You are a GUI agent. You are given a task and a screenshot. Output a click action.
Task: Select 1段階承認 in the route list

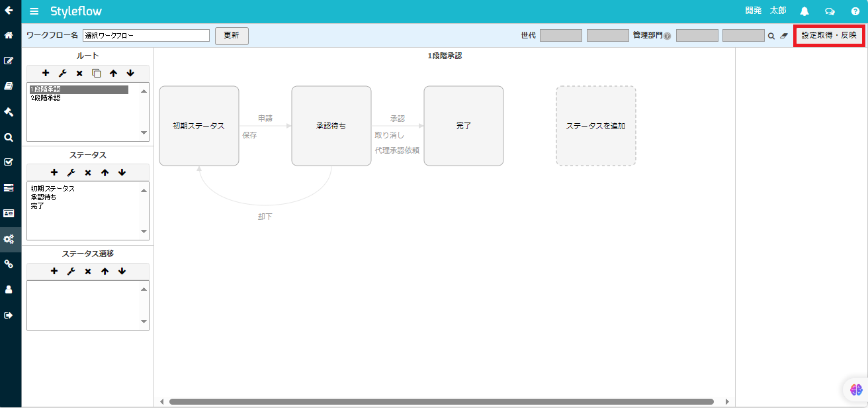click(x=79, y=89)
